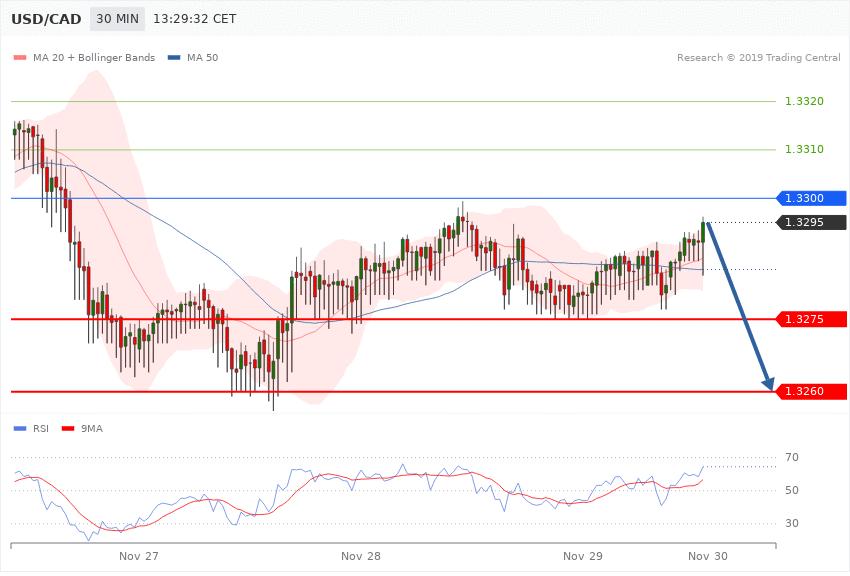
Task: Click the red 1.3275 support price tag
Action: 812,319
